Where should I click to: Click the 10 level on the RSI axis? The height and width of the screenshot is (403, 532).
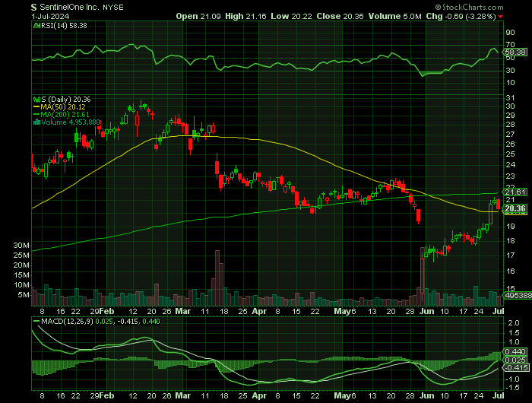(x=510, y=83)
